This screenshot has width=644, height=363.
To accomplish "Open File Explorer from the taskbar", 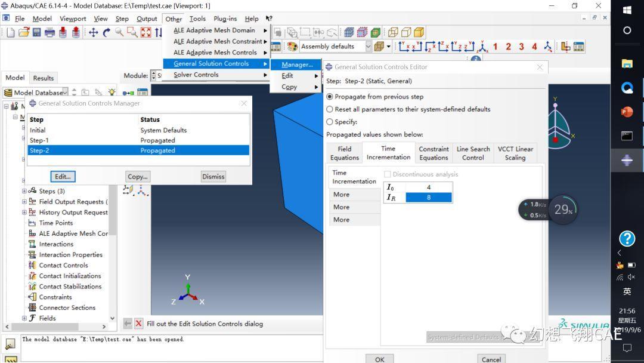I will tap(627, 63).
